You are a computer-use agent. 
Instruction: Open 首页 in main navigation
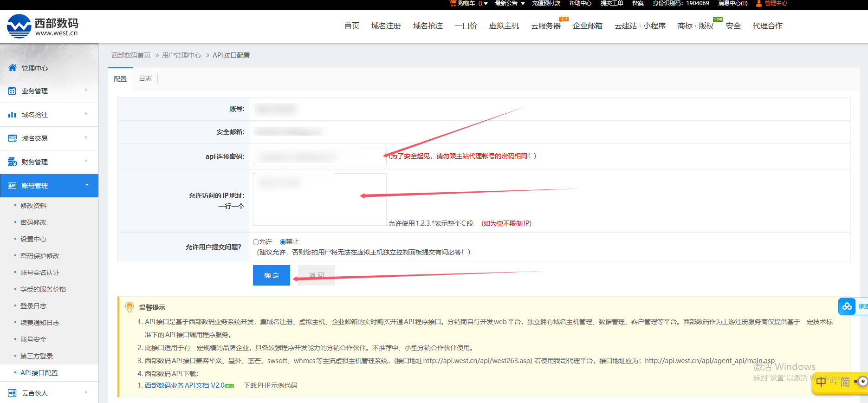click(x=352, y=26)
